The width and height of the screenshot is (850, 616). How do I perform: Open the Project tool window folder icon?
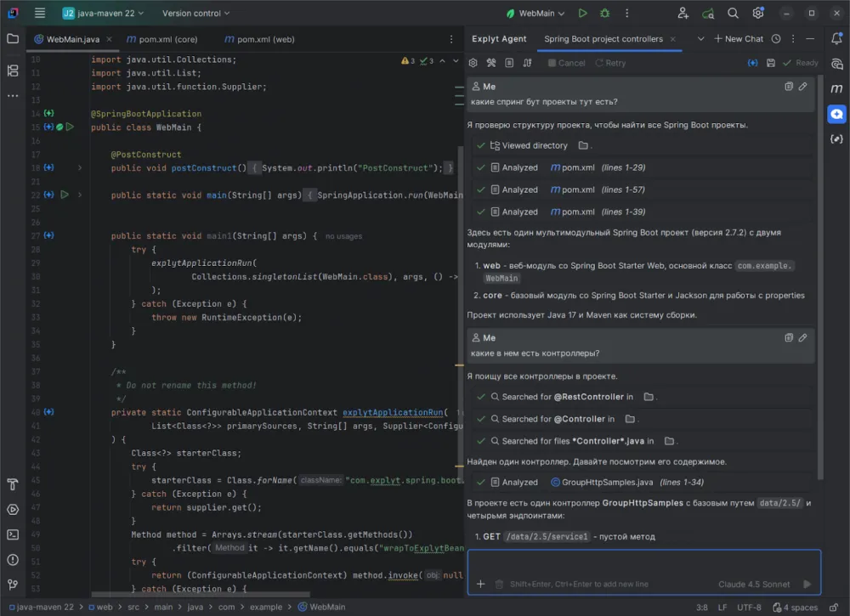point(13,39)
